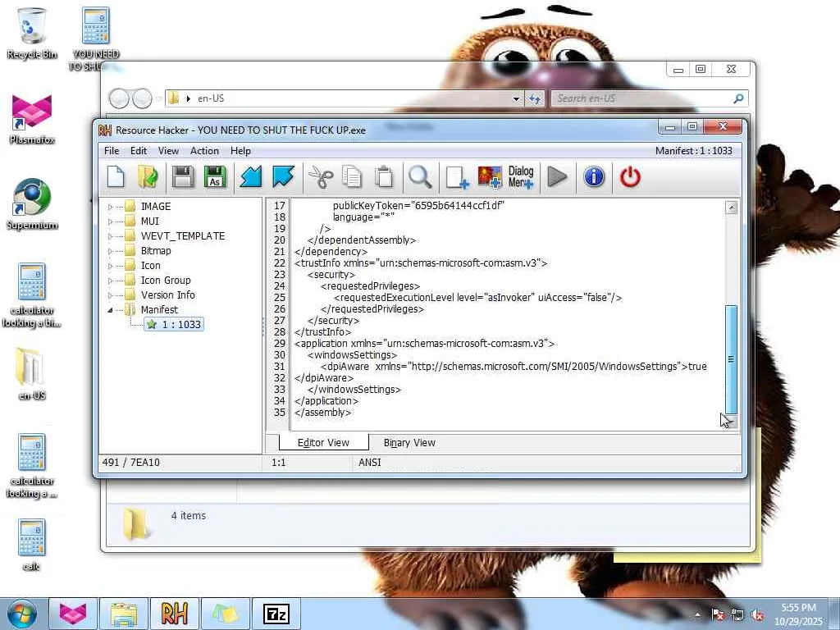
Task: Expand the WEVT_TEMPLATE tree node
Action: 111,236
